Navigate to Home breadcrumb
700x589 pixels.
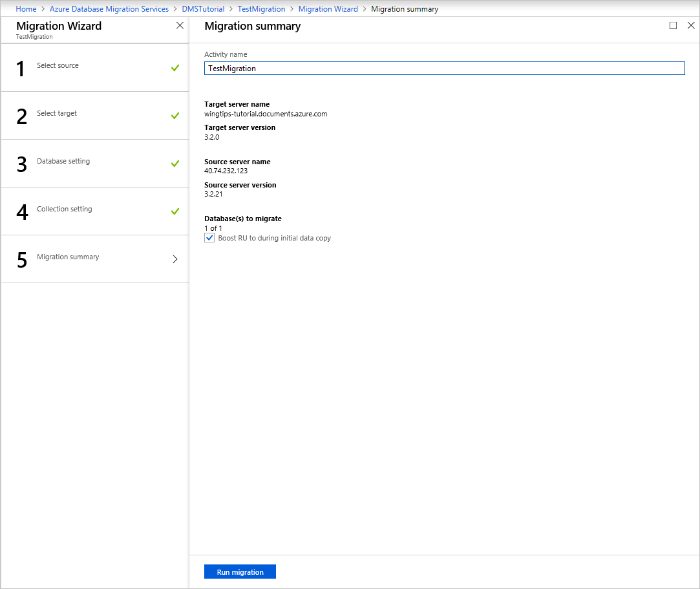(26, 9)
